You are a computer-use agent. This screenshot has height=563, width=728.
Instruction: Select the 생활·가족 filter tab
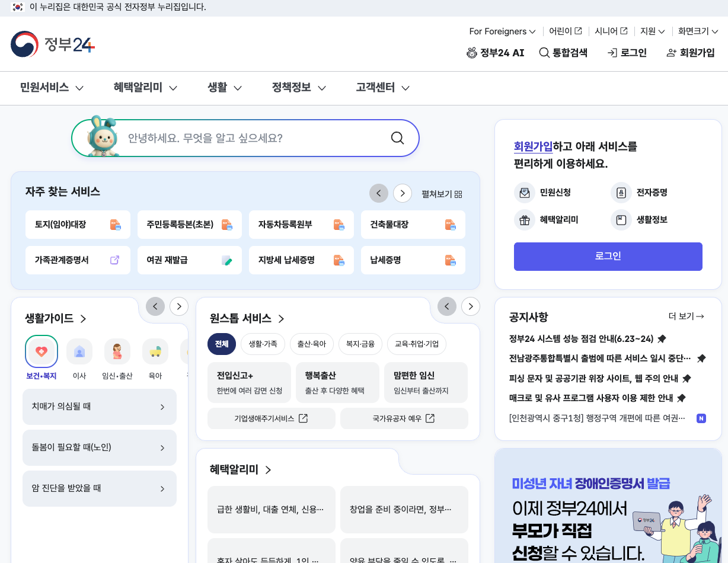(x=263, y=344)
